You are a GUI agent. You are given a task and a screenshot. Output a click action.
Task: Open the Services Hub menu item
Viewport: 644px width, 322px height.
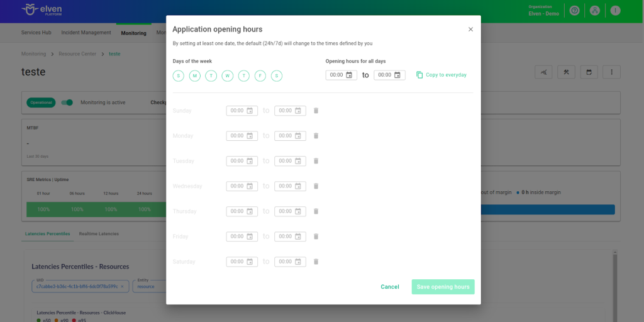[x=36, y=33]
